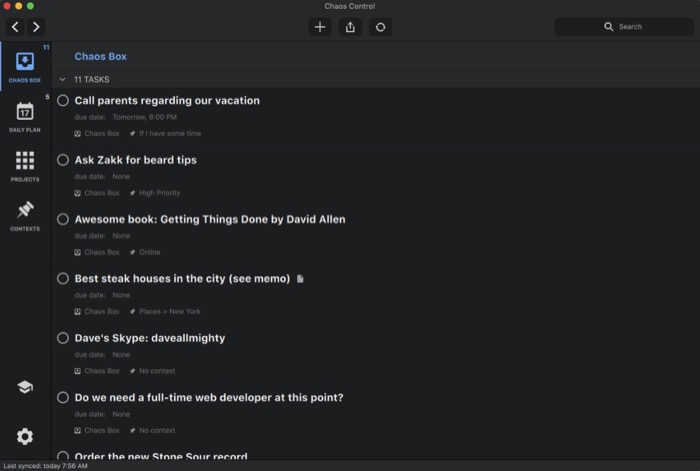Click the sync refresh icon in toolbar
The image size is (700, 471).
pyautogui.click(x=380, y=27)
